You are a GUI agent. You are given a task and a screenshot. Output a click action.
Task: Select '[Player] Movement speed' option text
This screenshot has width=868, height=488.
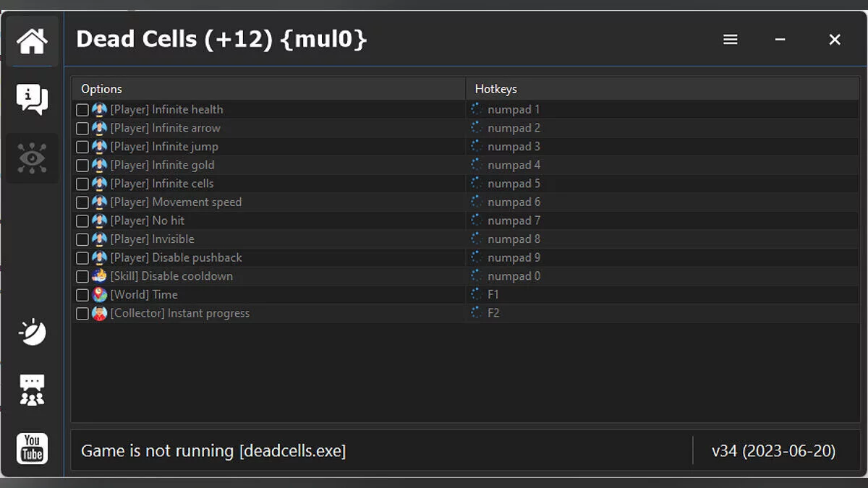[176, 202]
